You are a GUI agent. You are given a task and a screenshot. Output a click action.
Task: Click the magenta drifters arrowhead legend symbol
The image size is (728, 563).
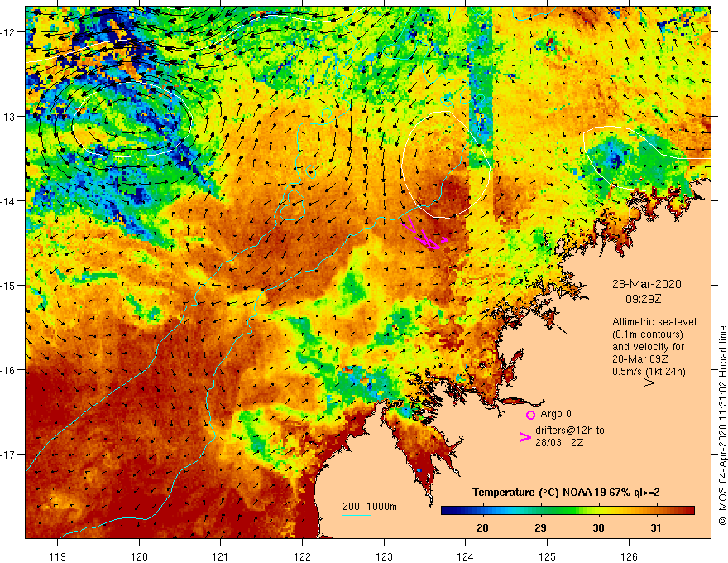pyautogui.click(x=525, y=436)
